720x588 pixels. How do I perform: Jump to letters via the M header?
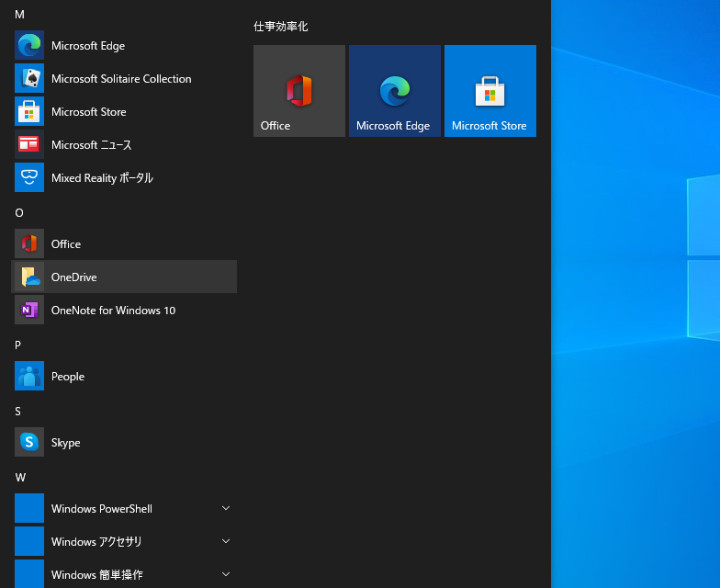[20, 15]
